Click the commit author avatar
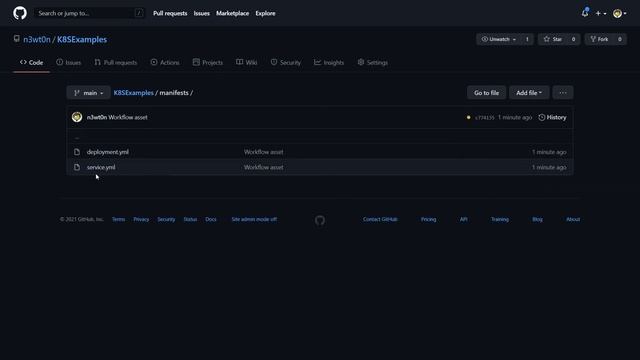 77,117
